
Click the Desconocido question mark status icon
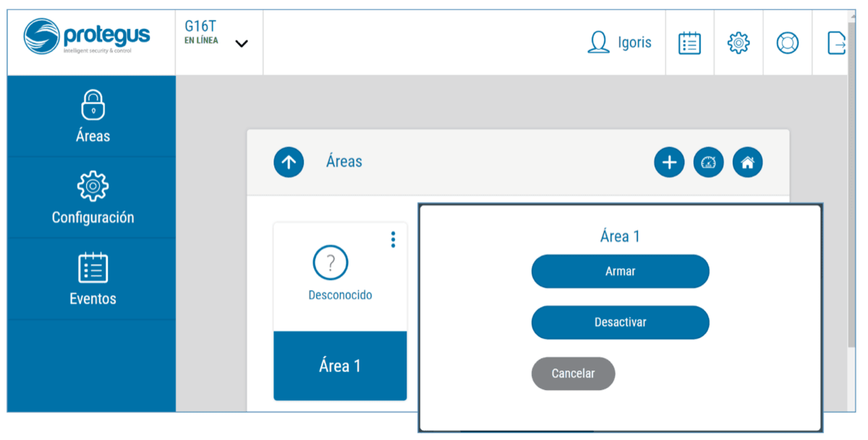coord(331,263)
